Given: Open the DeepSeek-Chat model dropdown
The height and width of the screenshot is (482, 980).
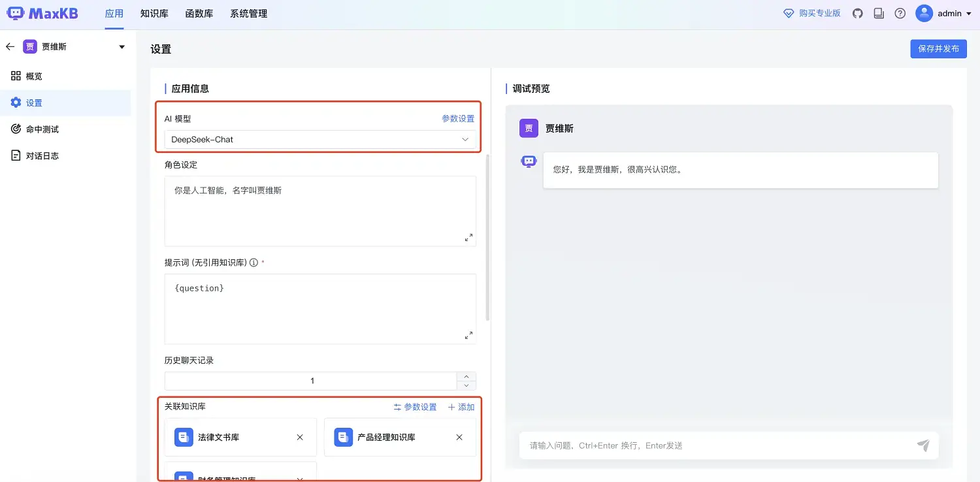Looking at the screenshot, I should click(x=320, y=139).
